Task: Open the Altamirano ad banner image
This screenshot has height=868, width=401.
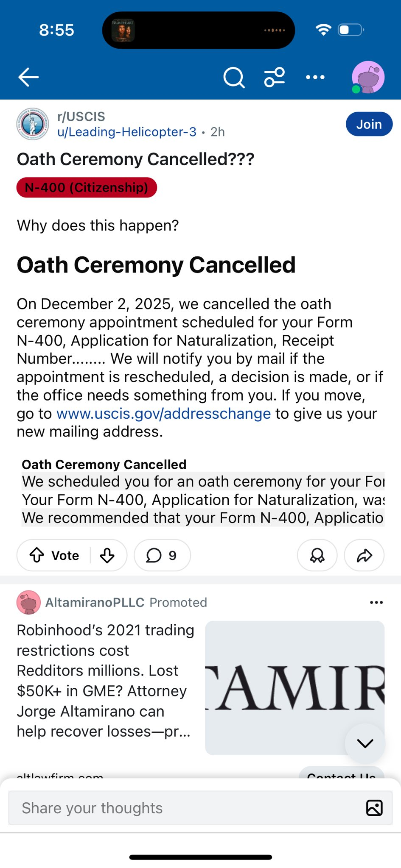Action: pyautogui.click(x=294, y=687)
